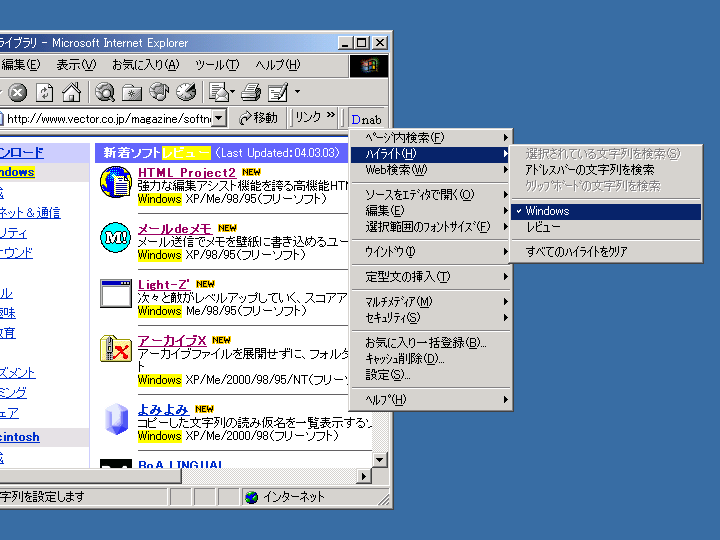Click inside the URL address field

point(108,119)
